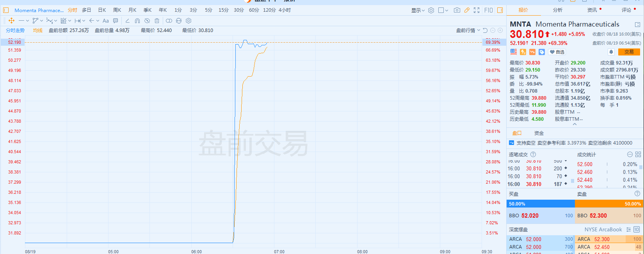Image resolution: width=644 pixels, height=254 pixels.
Task: Select the wave pattern drawing tool
Action: 49,21
